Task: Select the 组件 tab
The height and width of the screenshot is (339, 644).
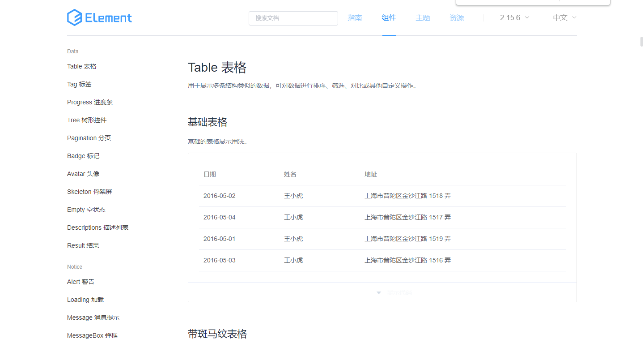Action: (389, 17)
